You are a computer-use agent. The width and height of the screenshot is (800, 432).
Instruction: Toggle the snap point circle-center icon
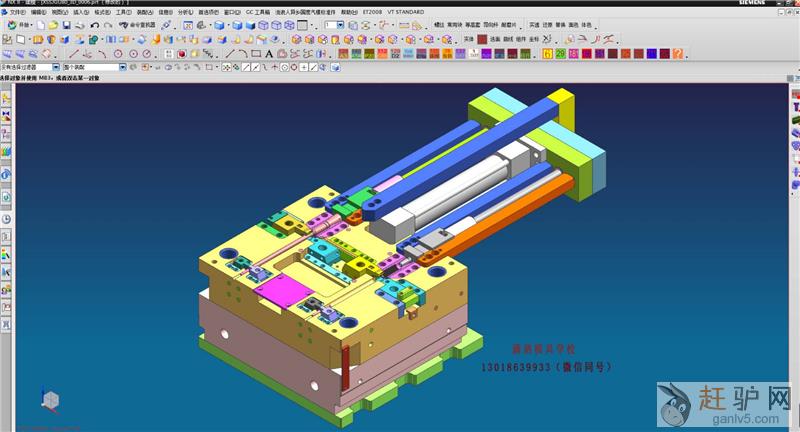(x=283, y=67)
